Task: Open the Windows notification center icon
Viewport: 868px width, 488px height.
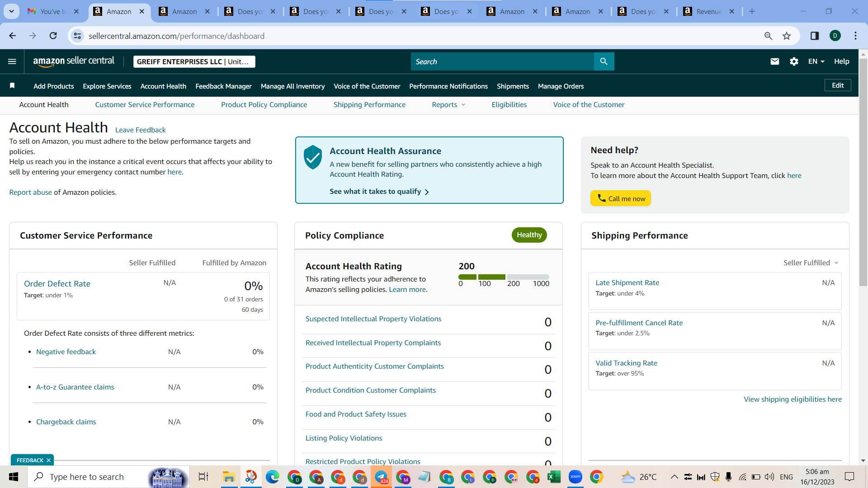Action: pos(849,477)
